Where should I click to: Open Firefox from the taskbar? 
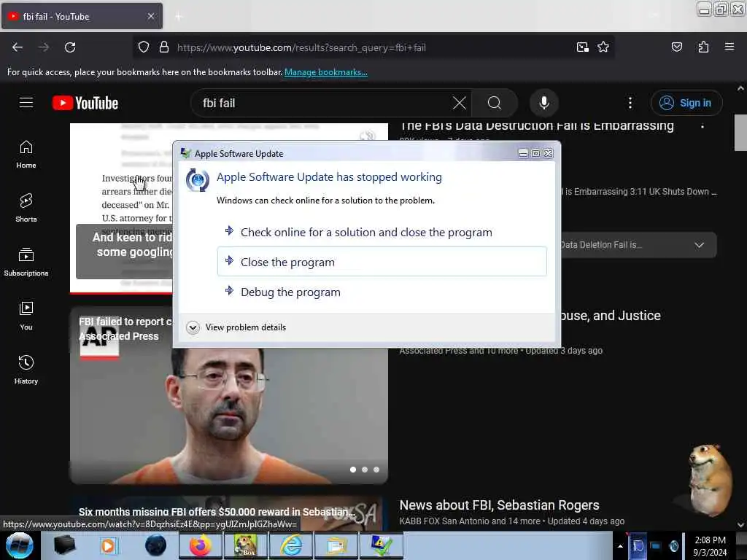point(200,545)
